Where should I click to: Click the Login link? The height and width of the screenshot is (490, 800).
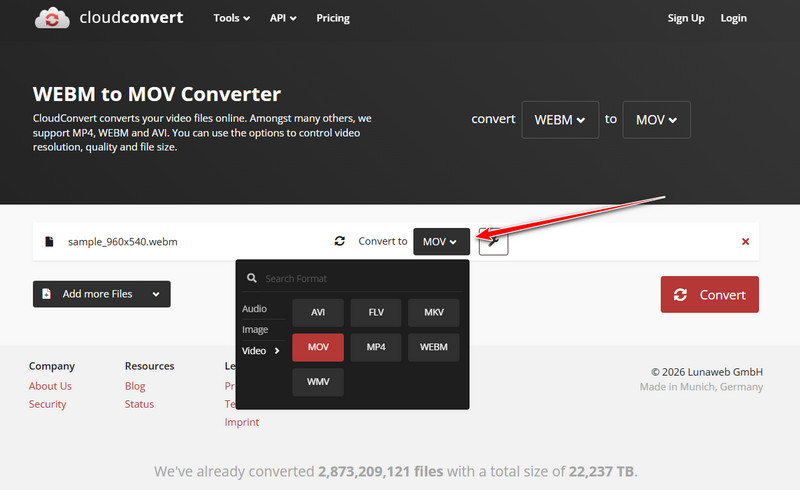click(733, 18)
